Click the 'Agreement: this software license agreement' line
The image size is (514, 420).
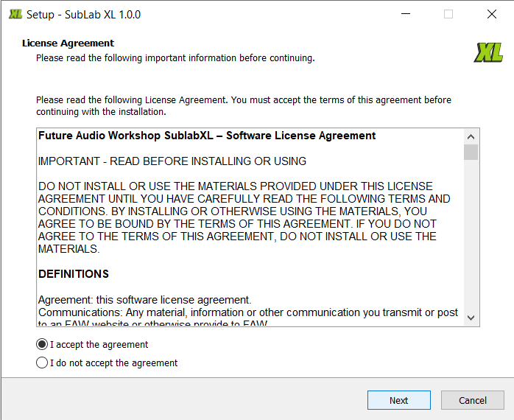tap(145, 300)
